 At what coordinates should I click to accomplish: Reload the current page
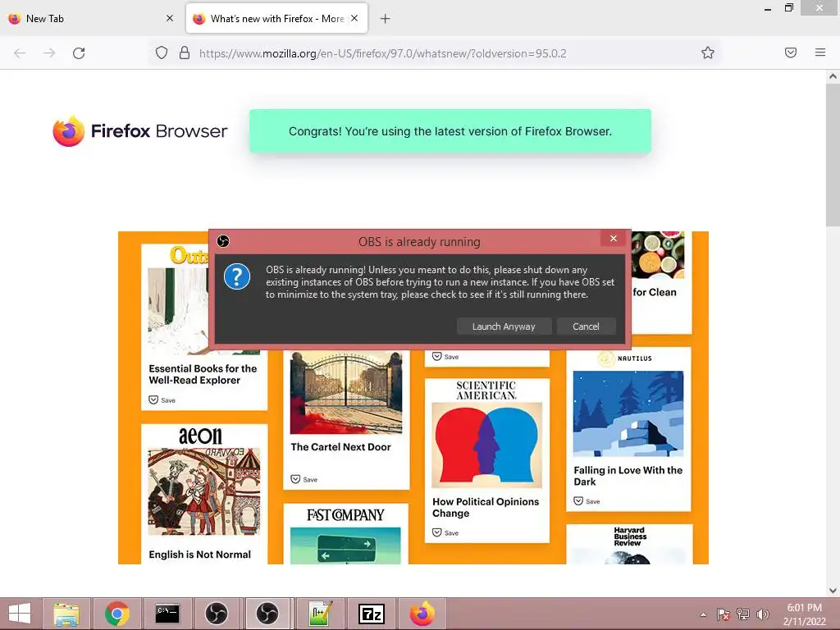(79, 53)
